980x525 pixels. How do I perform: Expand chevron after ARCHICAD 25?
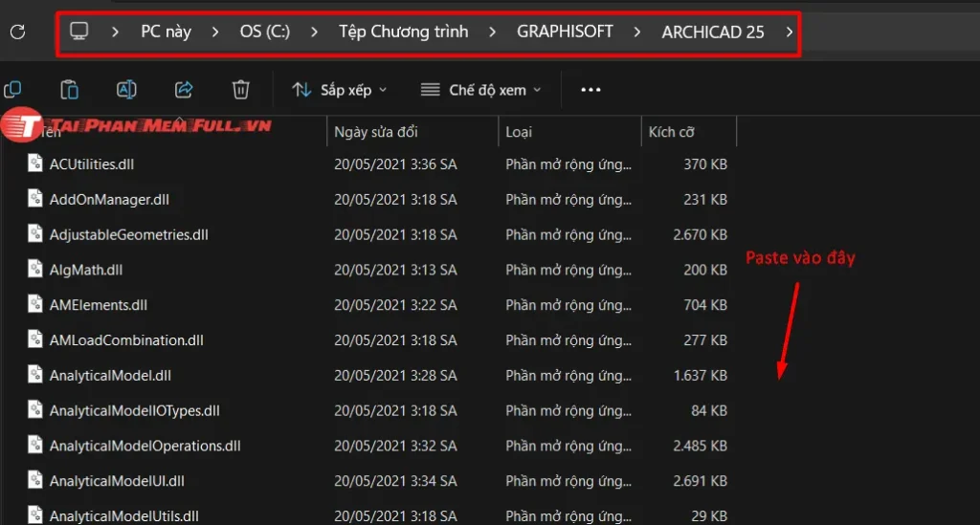click(789, 32)
